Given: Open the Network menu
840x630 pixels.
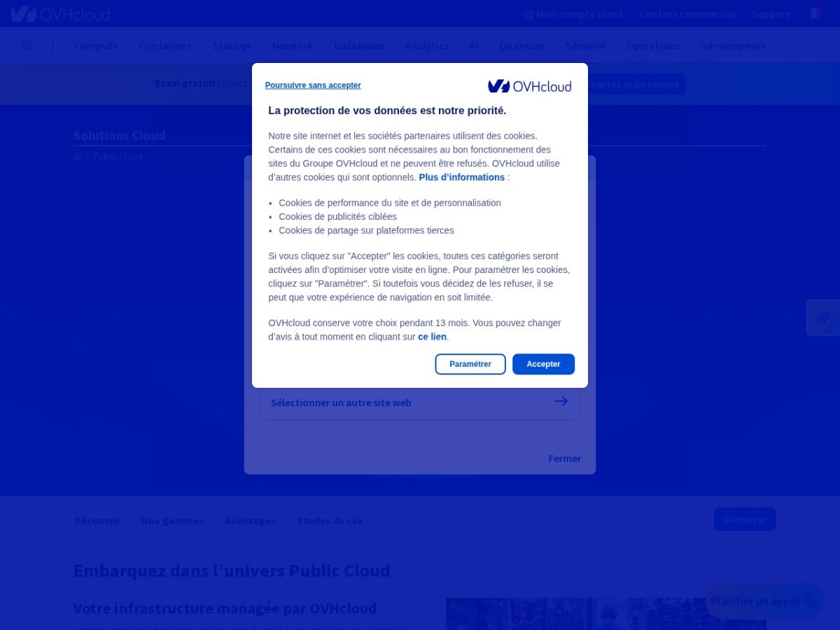Looking at the screenshot, I should 293,45.
